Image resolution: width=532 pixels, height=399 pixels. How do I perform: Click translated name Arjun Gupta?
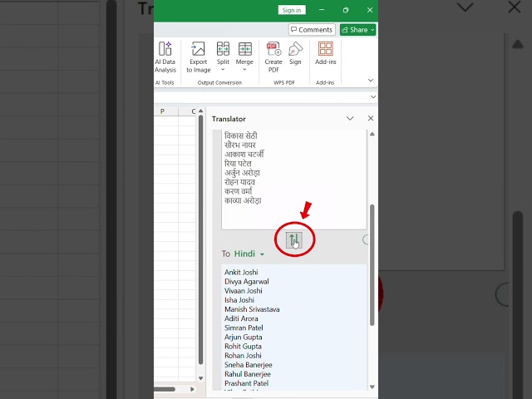tap(244, 337)
